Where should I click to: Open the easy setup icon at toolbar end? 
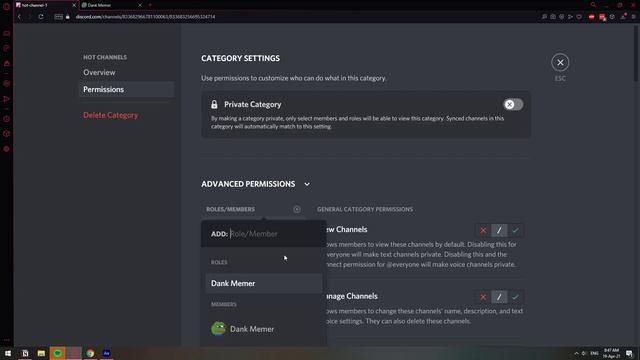[633, 17]
